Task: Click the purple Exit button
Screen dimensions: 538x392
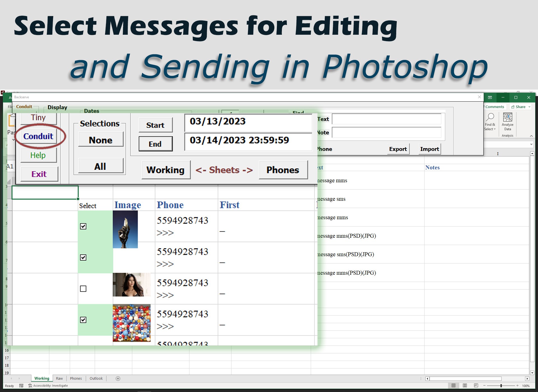Action: pos(39,174)
